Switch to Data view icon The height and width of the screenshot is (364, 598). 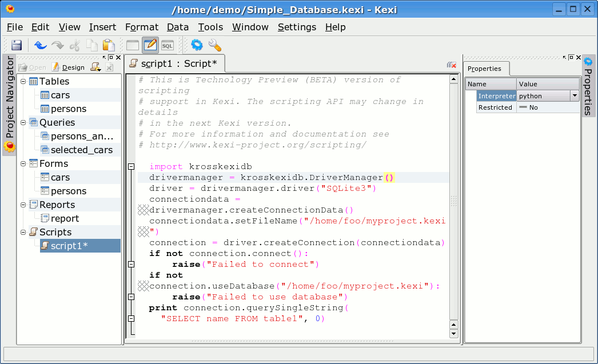pyautogui.click(x=133, y=45)
